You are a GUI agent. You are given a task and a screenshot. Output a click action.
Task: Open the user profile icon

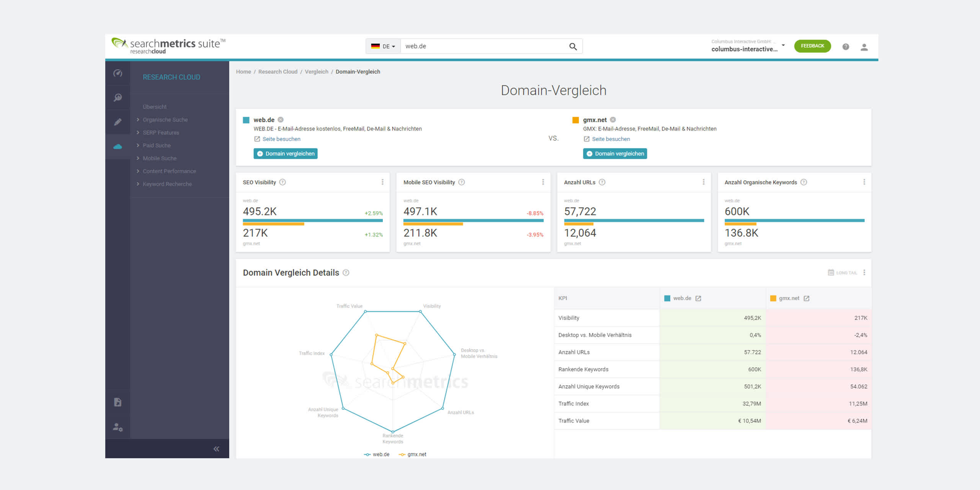coord(864,47)
